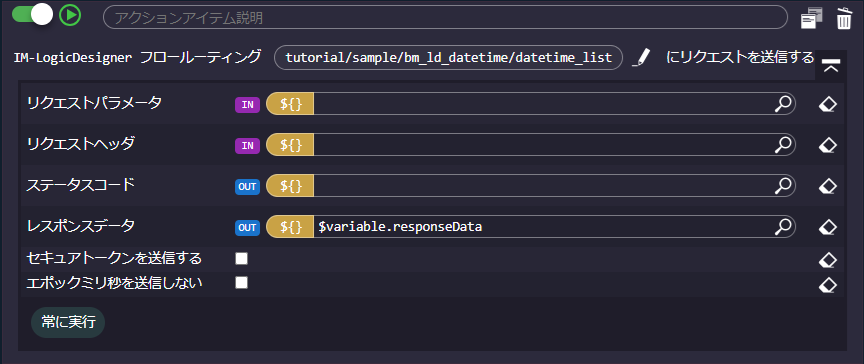The height and width of the screenshot is (364, 864).
Task: Open search for リクエストヘッダ
Action: [x=783, y=144]
